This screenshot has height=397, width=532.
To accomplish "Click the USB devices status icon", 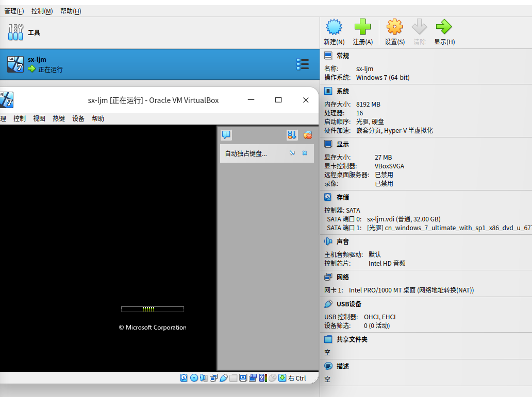I will click(224, 377).
